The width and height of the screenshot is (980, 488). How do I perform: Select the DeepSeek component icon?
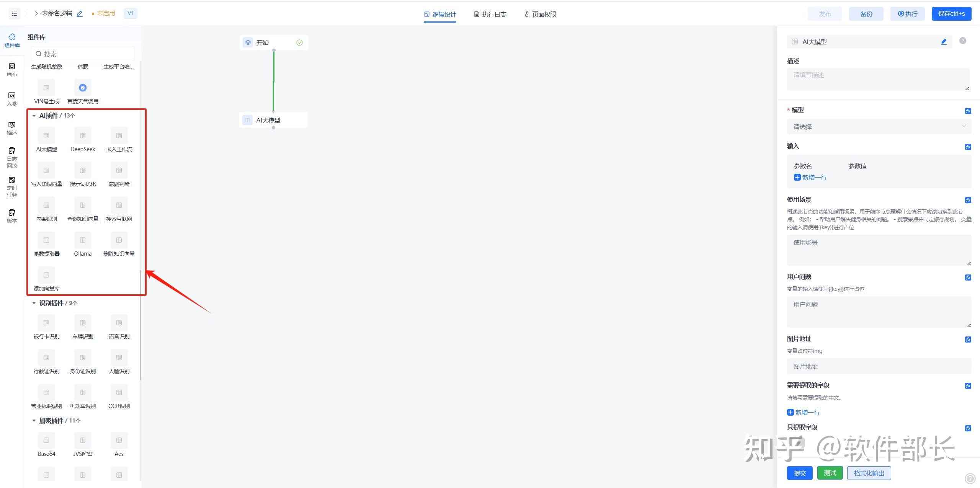click(83, 136)
